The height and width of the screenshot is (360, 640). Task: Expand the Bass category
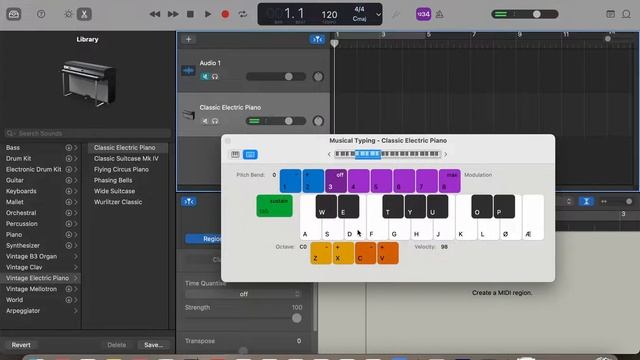(x=76, y=148)
